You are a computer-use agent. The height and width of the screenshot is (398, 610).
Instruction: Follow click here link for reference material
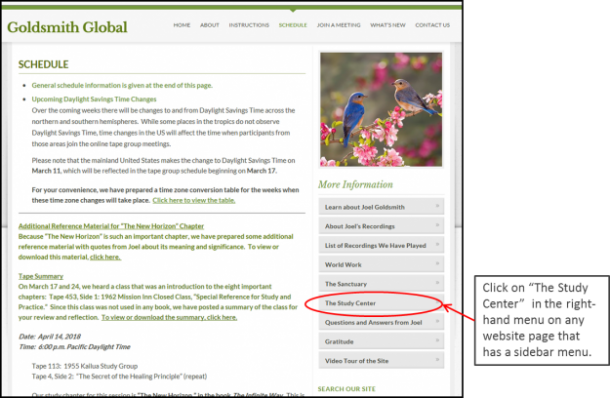105,257
